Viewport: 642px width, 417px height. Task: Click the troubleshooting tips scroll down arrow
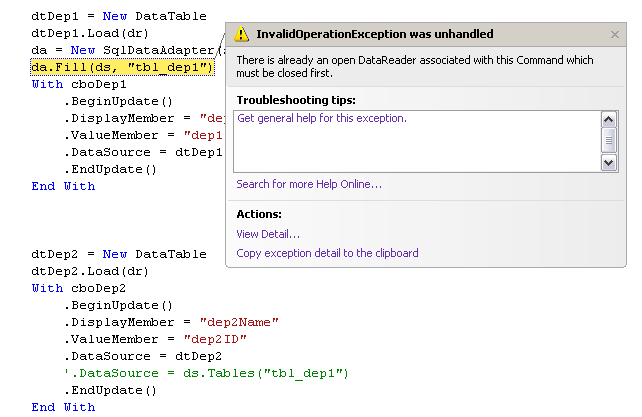pos(609,162)
